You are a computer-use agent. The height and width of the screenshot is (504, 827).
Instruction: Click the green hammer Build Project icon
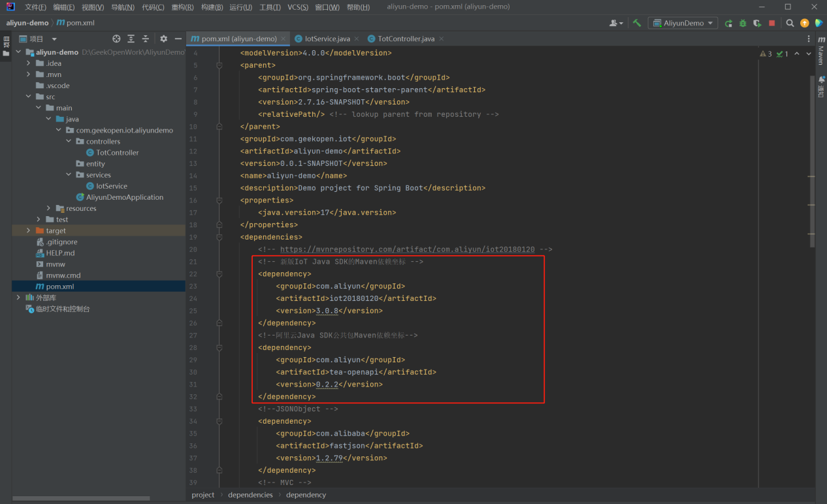point(637,23)
